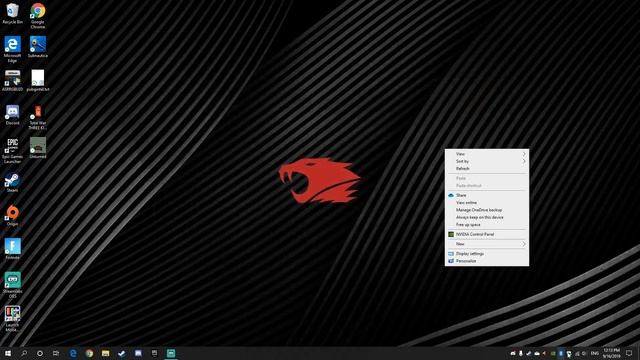Select the Subnautica desktop shortcut
The image size is (640, 360).
click(x=38, y=47)
